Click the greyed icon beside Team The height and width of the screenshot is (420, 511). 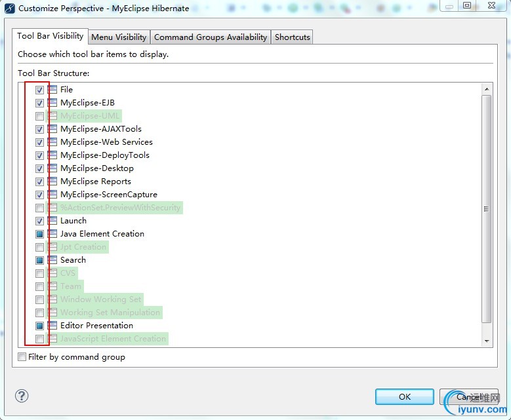[52, 286]
